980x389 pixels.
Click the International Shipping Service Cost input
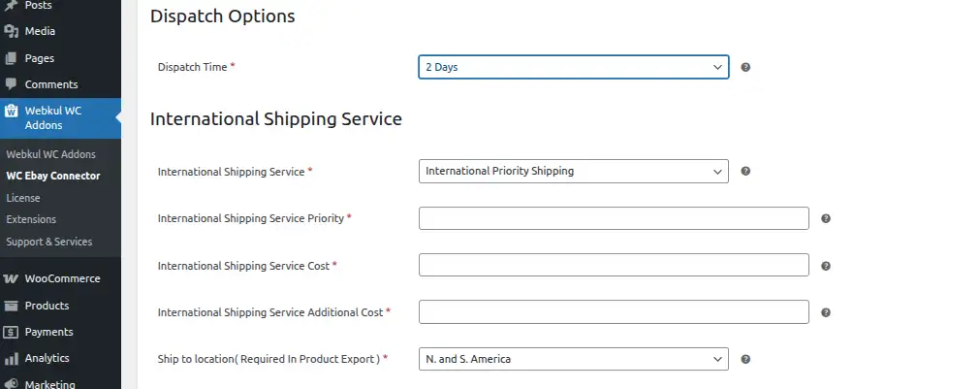coord(614,265)
